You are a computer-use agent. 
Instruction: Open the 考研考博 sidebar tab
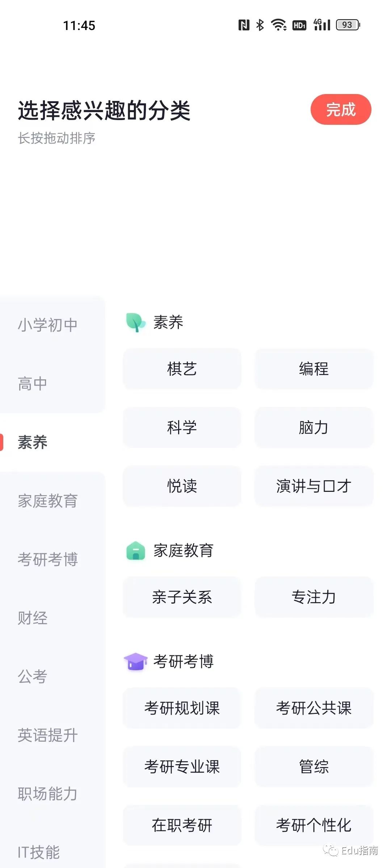click(x=48, y=559)
